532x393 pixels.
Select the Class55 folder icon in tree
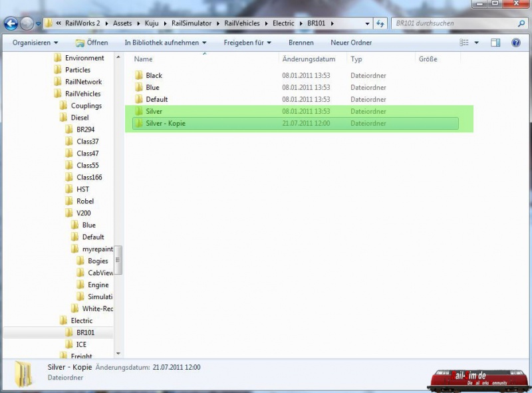click(x=69, y=166)
